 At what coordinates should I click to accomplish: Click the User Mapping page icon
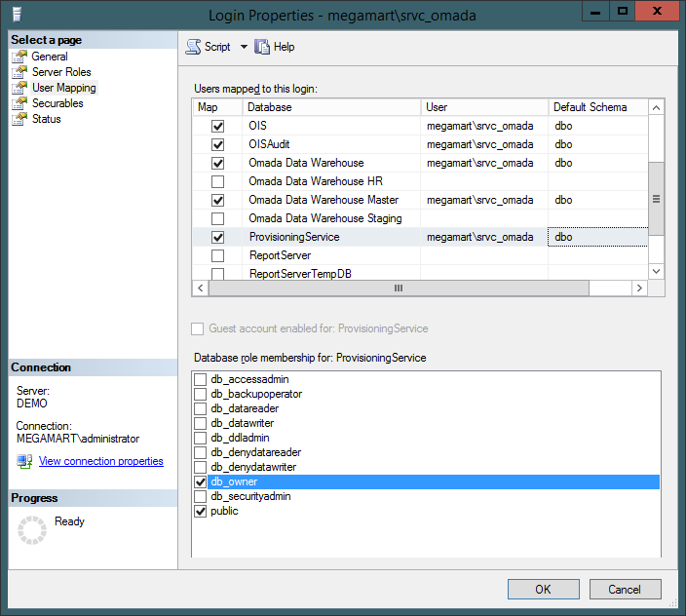19,88
